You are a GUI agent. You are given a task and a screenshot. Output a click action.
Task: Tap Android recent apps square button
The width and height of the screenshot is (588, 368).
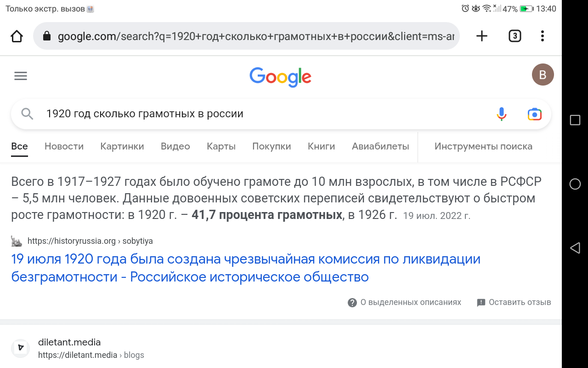[x=575, y=120]
